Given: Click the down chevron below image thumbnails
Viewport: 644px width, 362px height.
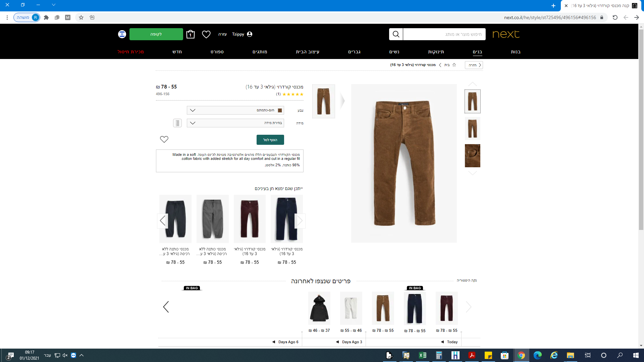Looking at the screenshot, I should 472,173.
